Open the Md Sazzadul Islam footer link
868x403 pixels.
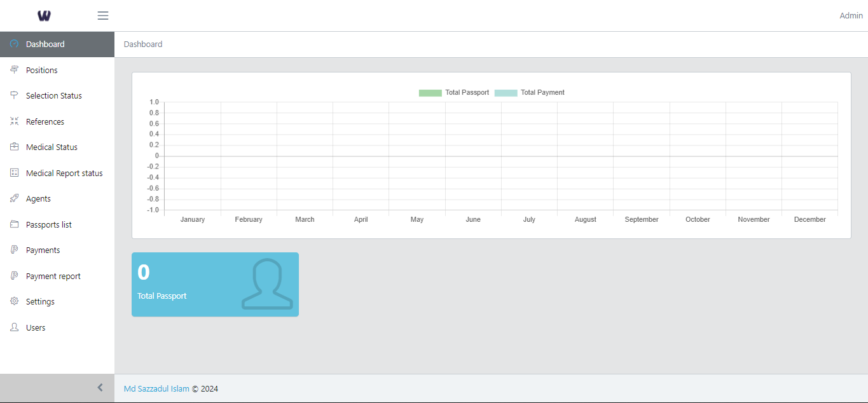156,388
